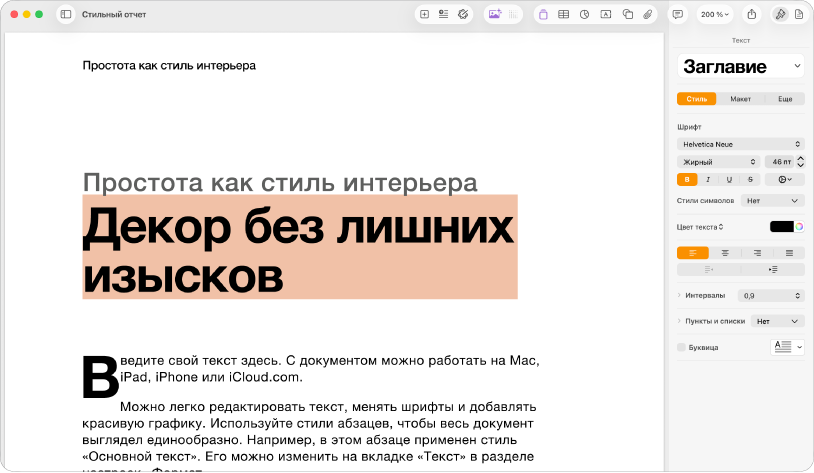Screen dimensions: 814x473
Task: Open the 200 % zoom dropdown
Action: (714, 15)
